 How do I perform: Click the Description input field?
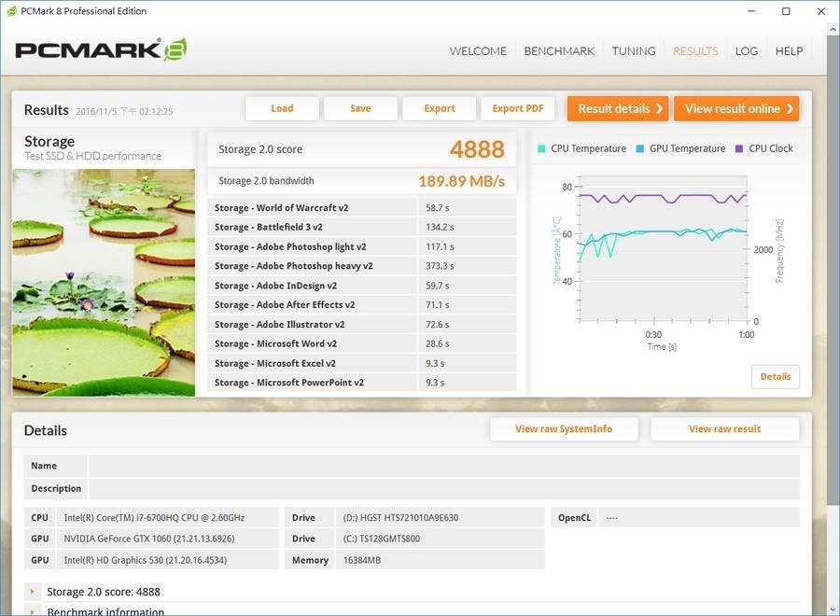pos(444,488)
